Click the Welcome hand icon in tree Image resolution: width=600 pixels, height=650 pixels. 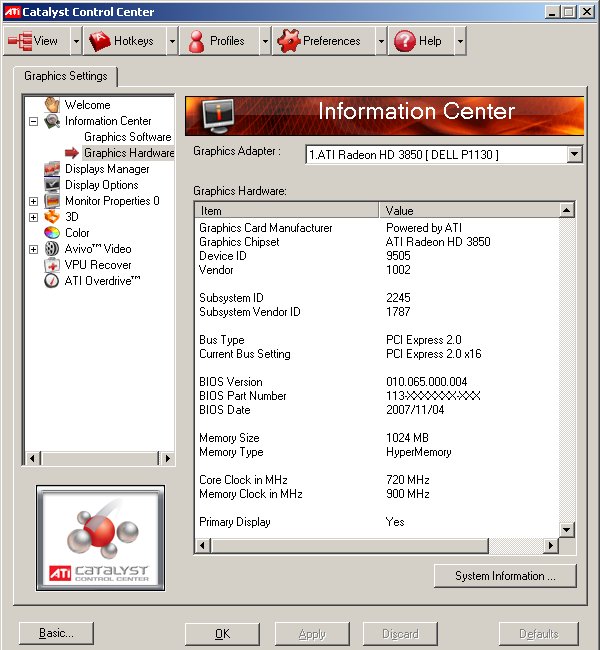(52, 104)
